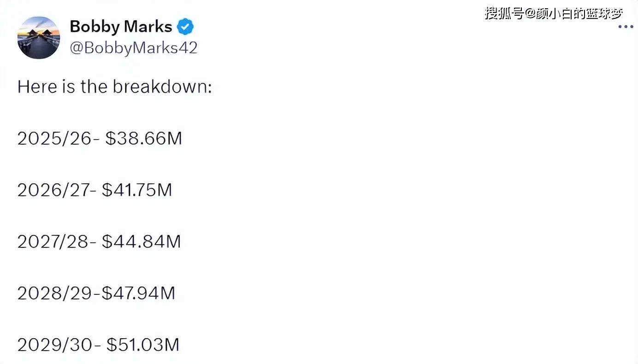Click the $41.75M salary figure
638x364 pixels.
(137, 190)
